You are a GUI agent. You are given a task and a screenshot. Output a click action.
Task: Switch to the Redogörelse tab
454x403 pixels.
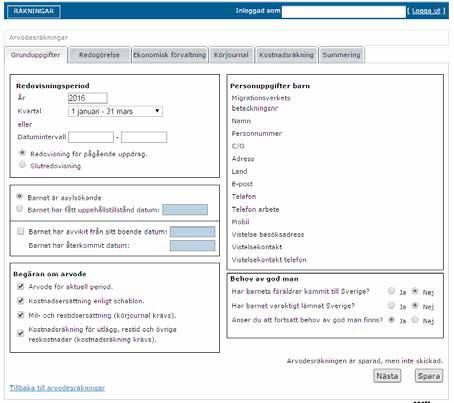[x=99, y=55]
